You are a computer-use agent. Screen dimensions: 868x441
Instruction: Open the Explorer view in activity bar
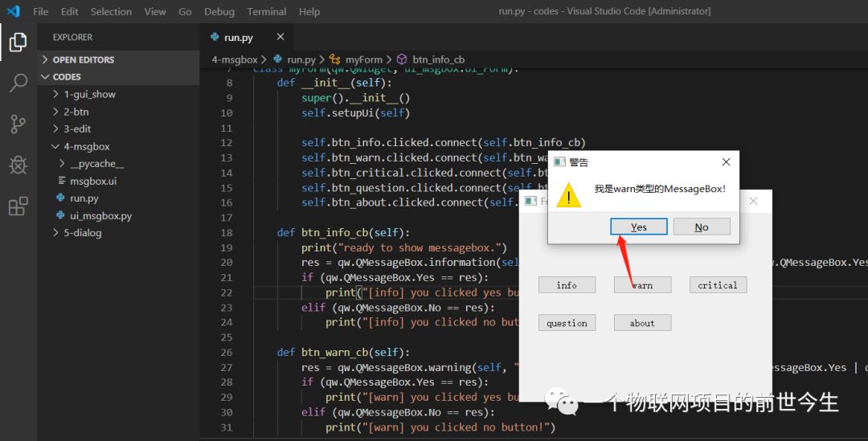[x=18, y=42]
